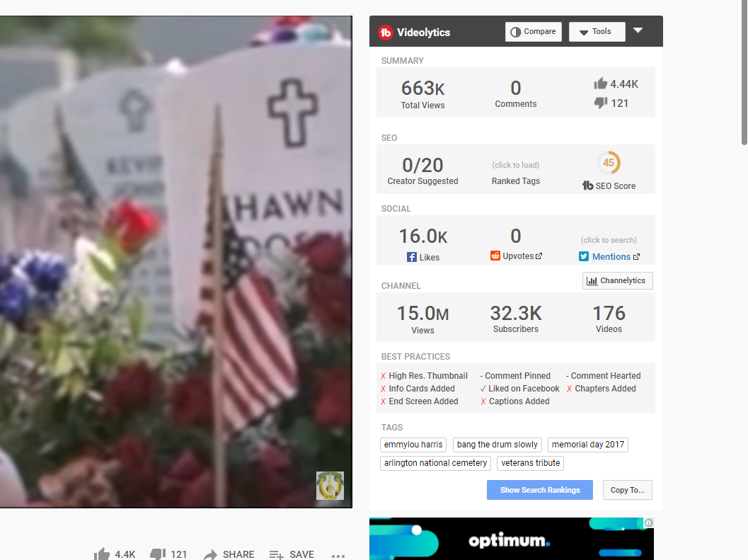The width and height of the screenshot is (748, 560).
Task: Click Show Search Rankings button
Action: point(539,490)
